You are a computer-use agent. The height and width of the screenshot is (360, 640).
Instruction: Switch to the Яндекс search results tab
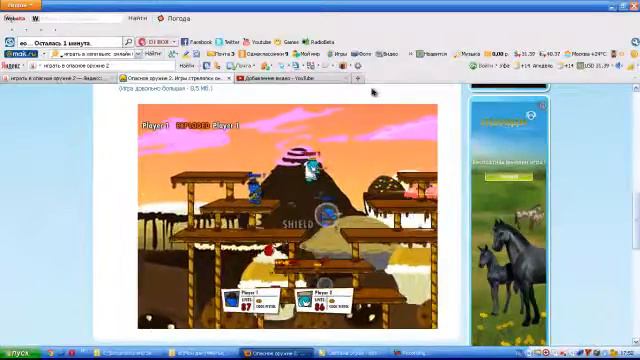(58, 78)
